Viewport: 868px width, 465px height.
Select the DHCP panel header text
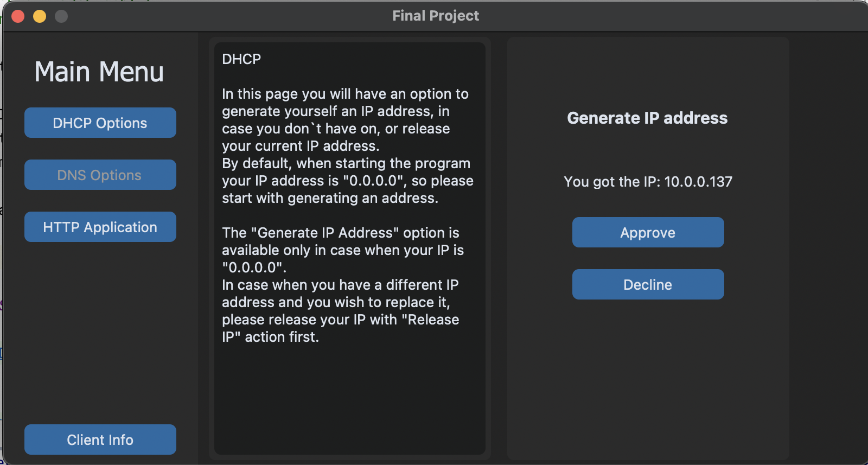(x=241, y=59)
